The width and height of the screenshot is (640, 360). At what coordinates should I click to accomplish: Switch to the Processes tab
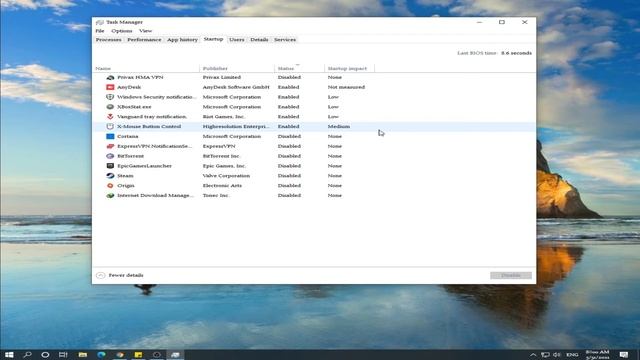click(109, 40)
